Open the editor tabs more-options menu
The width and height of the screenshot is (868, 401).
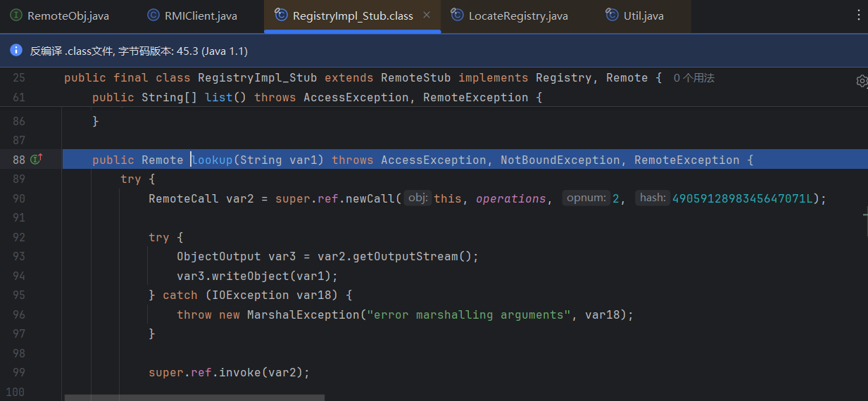click(858, 15)
